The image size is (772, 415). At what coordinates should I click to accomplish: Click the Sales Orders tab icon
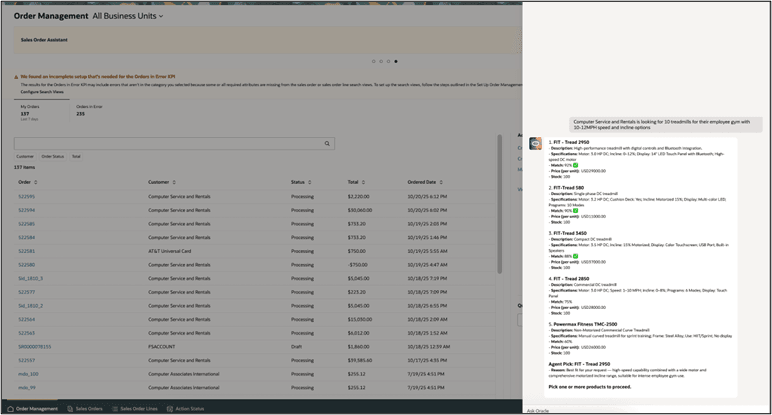click(70, 409)
